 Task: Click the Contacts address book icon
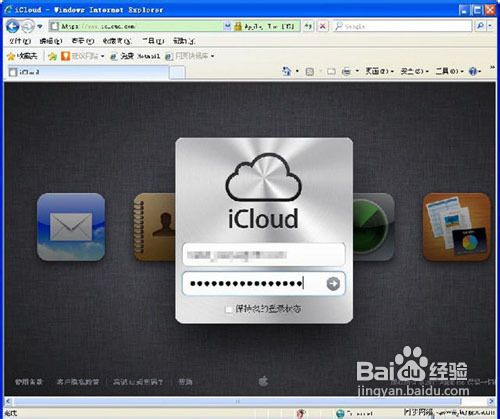tap(154, 227)
